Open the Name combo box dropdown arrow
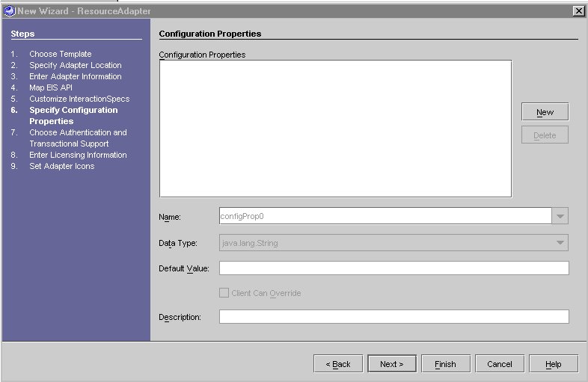The image size is (588, 382). [x=560, y=216]
